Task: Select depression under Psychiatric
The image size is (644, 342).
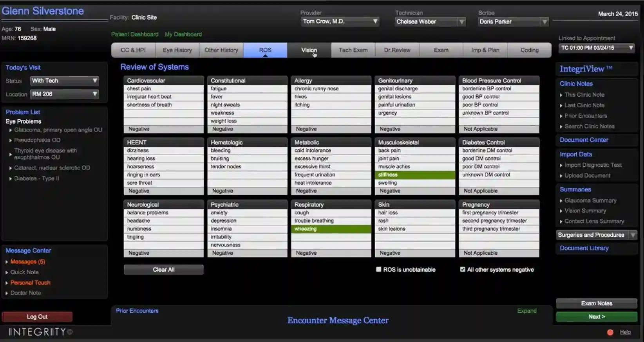Action: pyautogui.click(x=248, y=221)
